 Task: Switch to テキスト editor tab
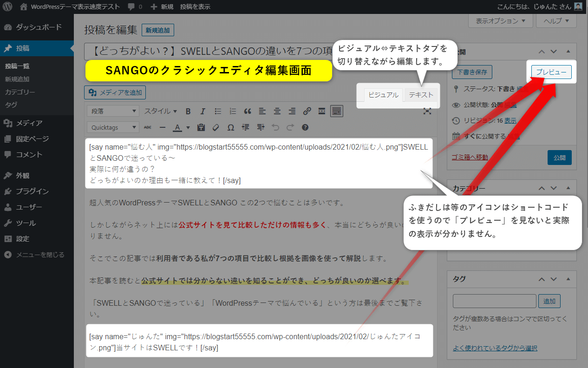tap(421, 95)
